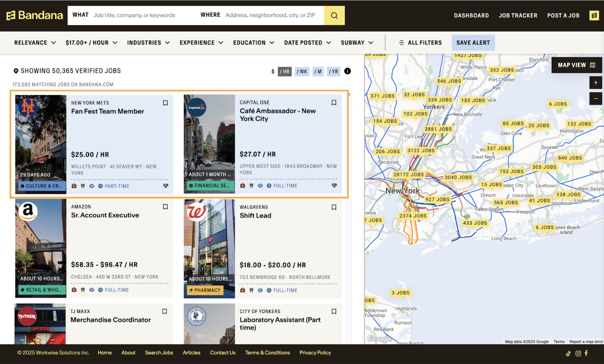Toggle salary display to per hour
604x364 pixels.
285,71
